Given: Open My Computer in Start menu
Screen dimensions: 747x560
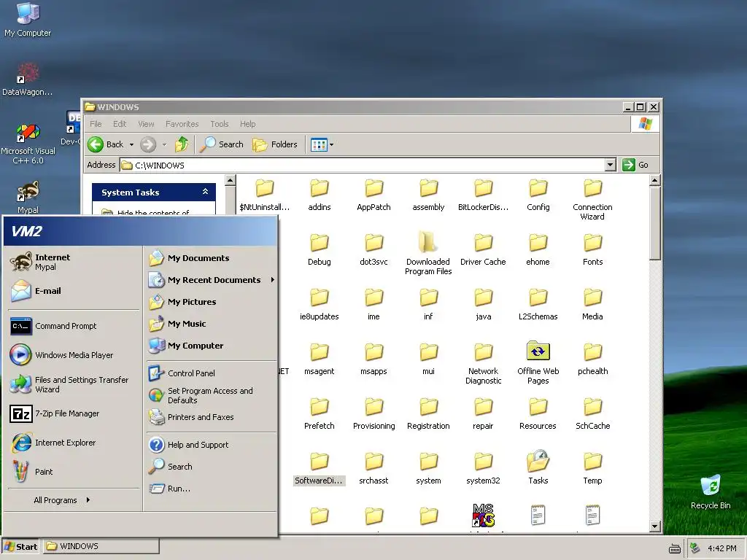Looking at the screenshot, I should [211, 346].
